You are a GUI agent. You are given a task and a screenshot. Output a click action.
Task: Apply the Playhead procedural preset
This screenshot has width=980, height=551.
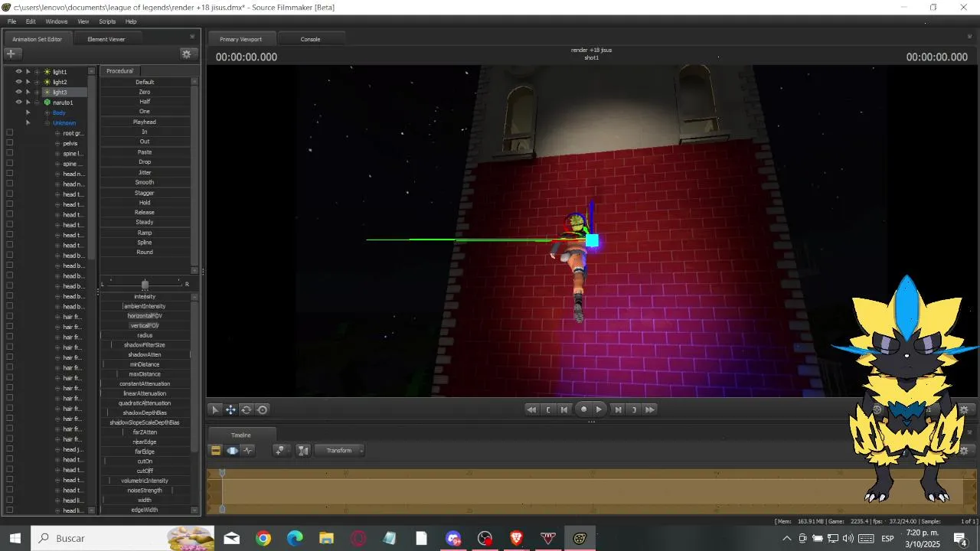pos(145,122)
